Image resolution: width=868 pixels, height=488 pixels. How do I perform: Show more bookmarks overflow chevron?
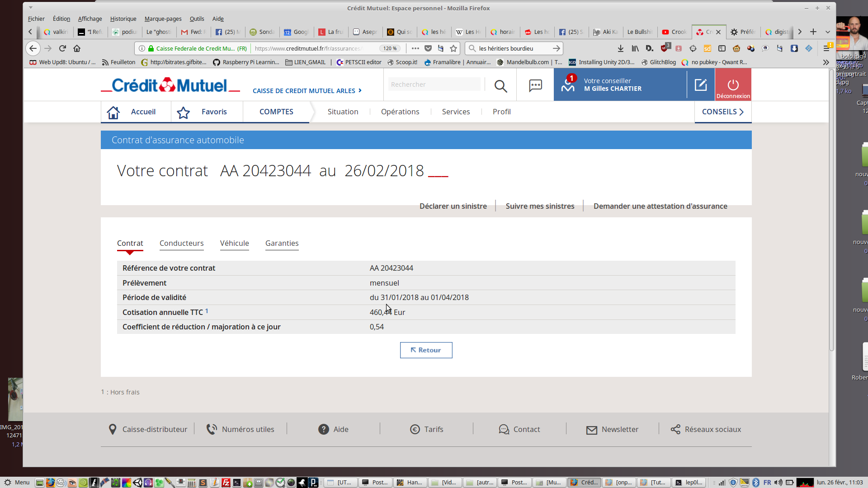(x=826, y=62)
